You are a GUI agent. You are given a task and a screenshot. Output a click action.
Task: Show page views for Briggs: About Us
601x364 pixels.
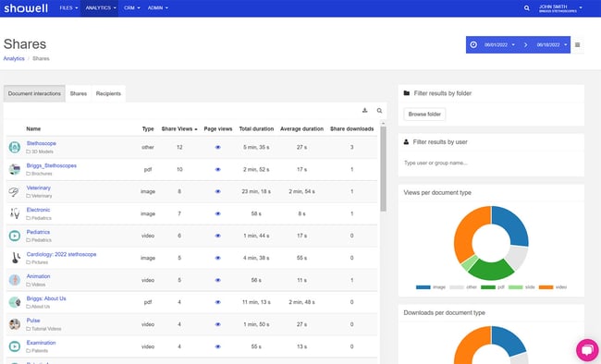(217, 302)
